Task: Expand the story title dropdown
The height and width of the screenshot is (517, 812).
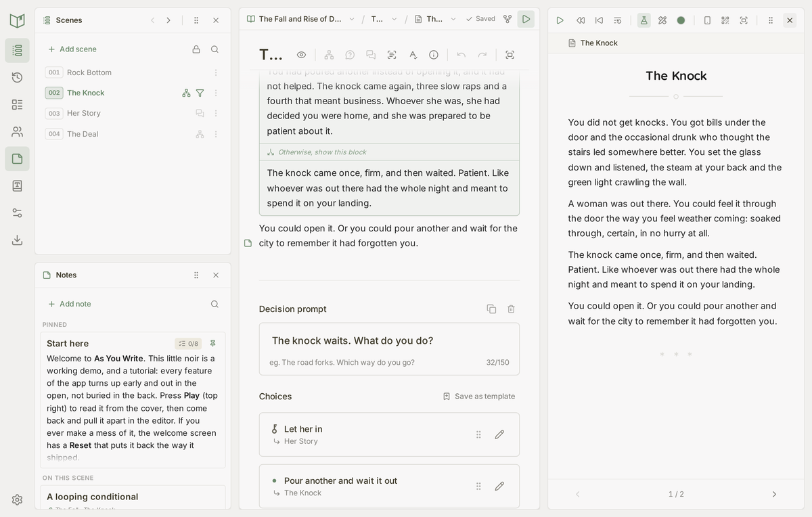Action: click(x=352, y=19)
